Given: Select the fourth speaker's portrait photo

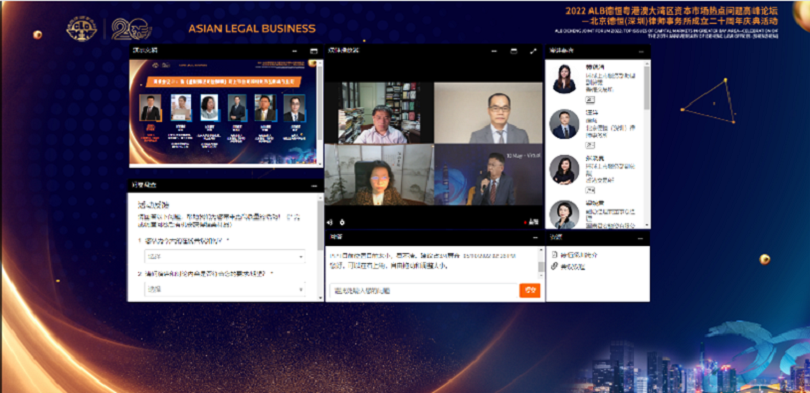Looking at the screenshot, I should (564, 214).
